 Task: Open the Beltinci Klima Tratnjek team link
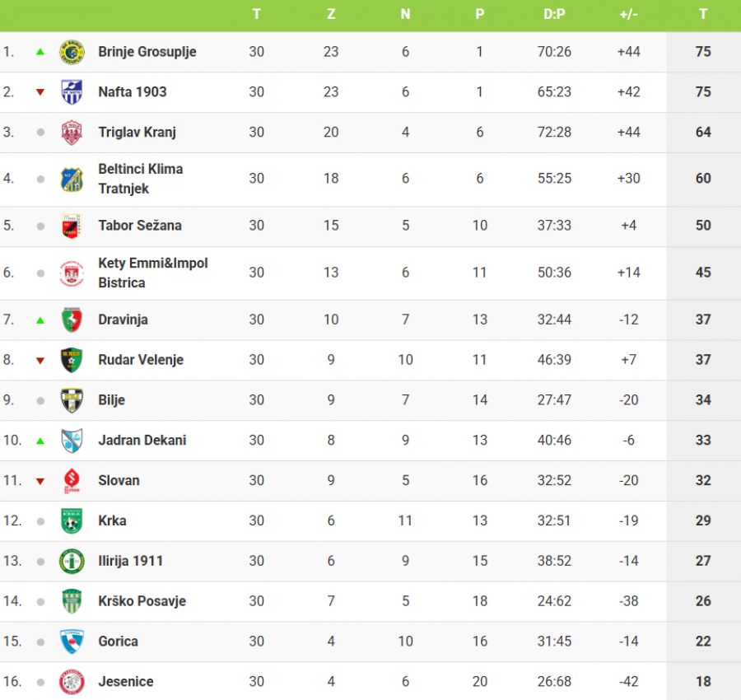[140, 179]
